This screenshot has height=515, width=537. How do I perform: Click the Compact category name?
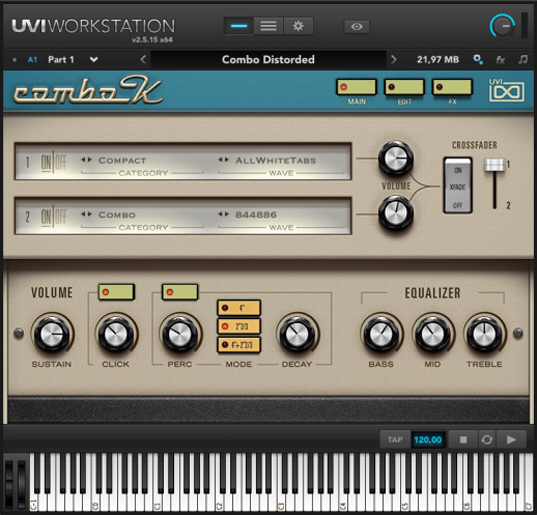pyautogui.click(x=122, y=160)
